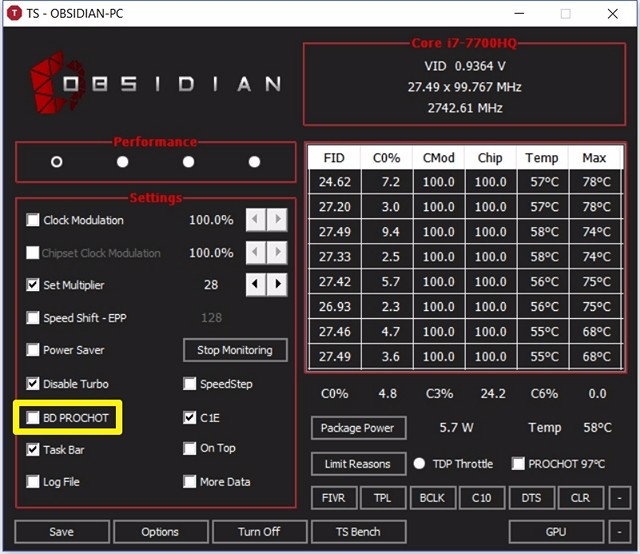Enable the On Top checkbox

point(189,448)
